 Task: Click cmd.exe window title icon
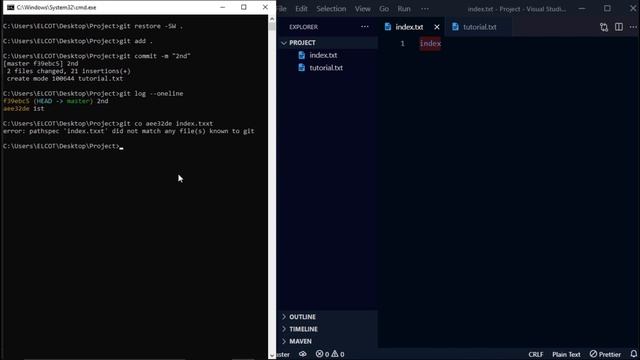[11, 7]
